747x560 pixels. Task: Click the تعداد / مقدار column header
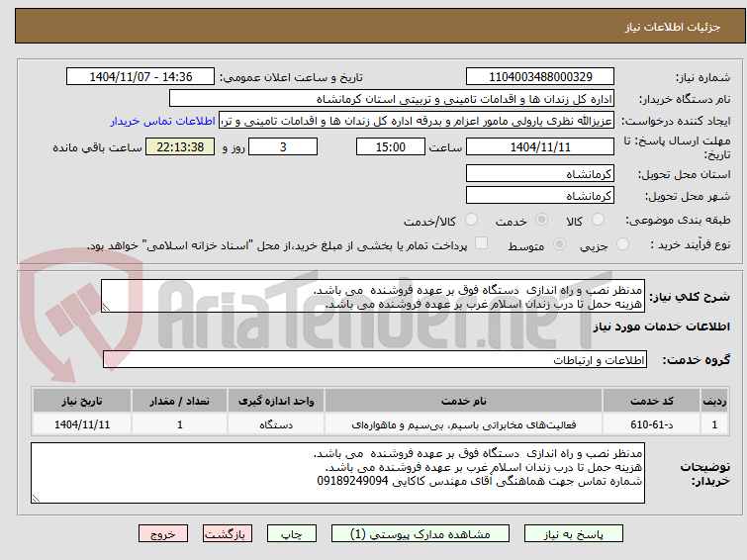coord(180,401)
